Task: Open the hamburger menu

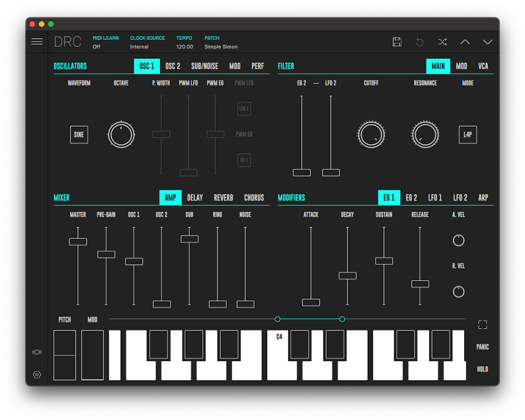Action: tap(37, 42)
